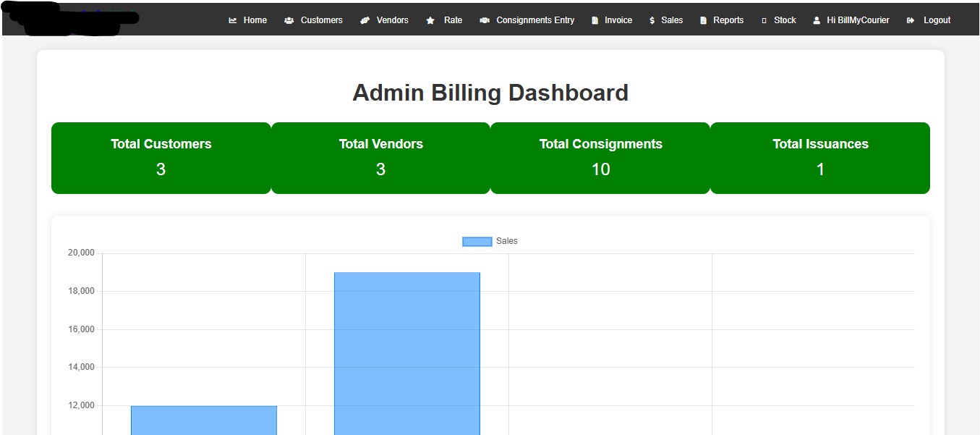Click the Vendors handshake icon
This screenshot has width=980, height=435.
point(365,20)
